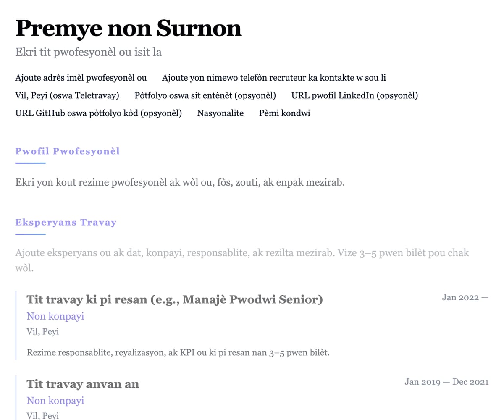Screen dimensions: 504x420
Task: Edit the professional title placeholder under the name
Action: [89, 52]
